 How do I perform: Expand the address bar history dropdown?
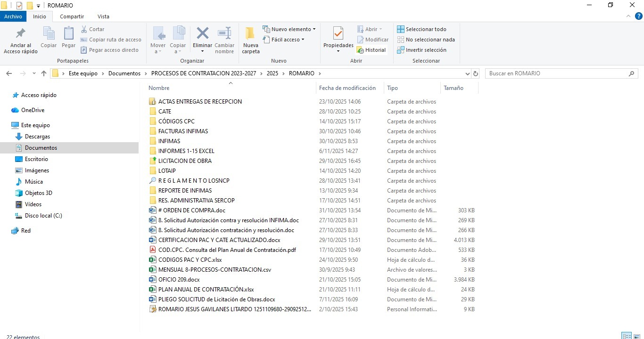(x=467, y=73)
